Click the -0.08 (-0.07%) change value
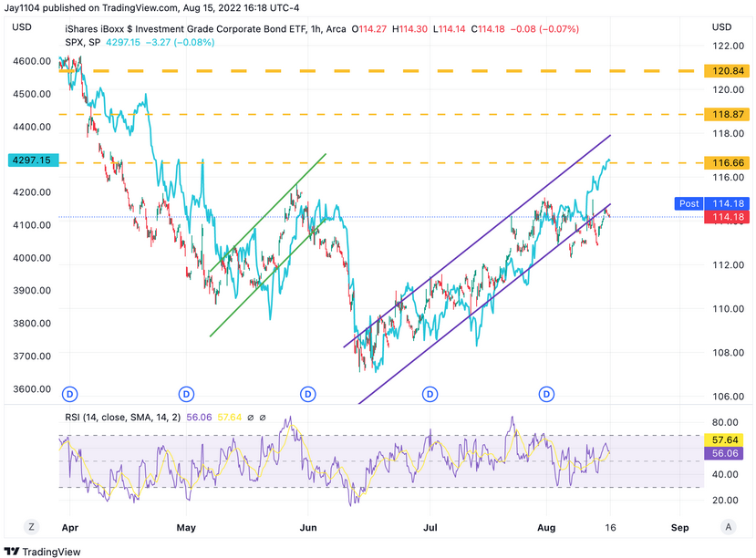 (x=544, y=29)
